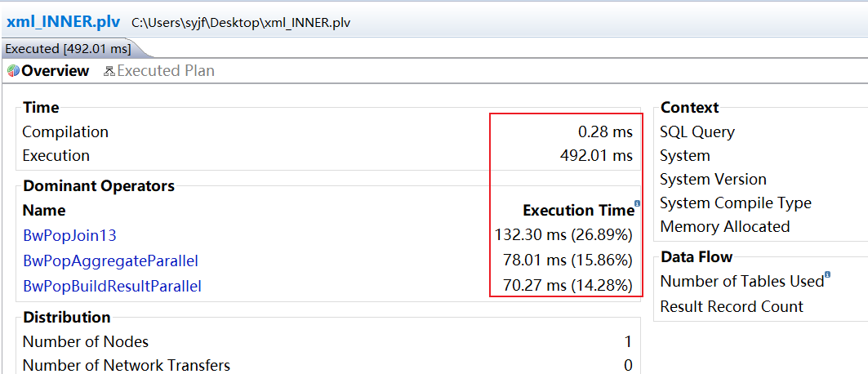Screen dimensions: 868x374
Task: Click the Data Flow section heading
Action: coord(697,257)
